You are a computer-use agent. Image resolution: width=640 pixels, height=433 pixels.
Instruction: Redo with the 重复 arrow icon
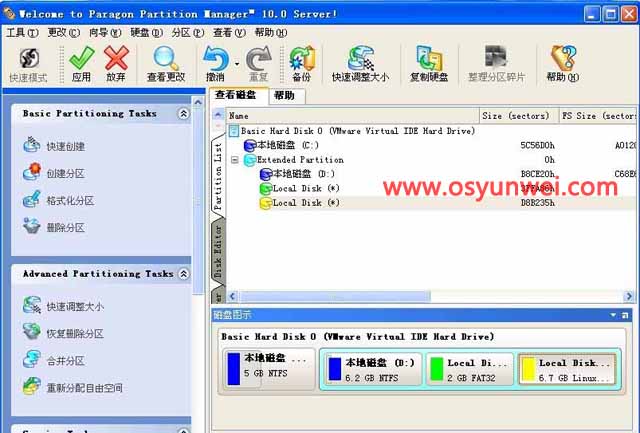pos(259,64)
